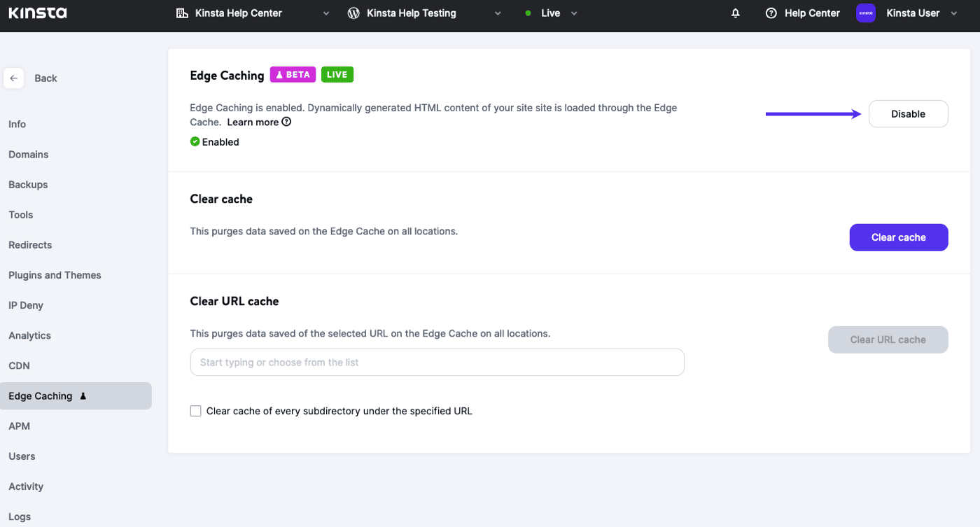
Task: Open Plugins and Themes page
Action: click(x=55, y=274)
